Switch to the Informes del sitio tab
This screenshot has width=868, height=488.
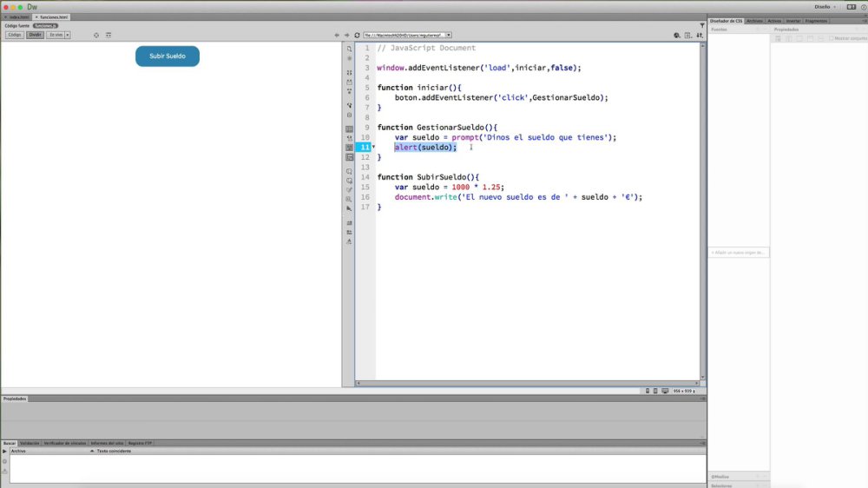107,444
